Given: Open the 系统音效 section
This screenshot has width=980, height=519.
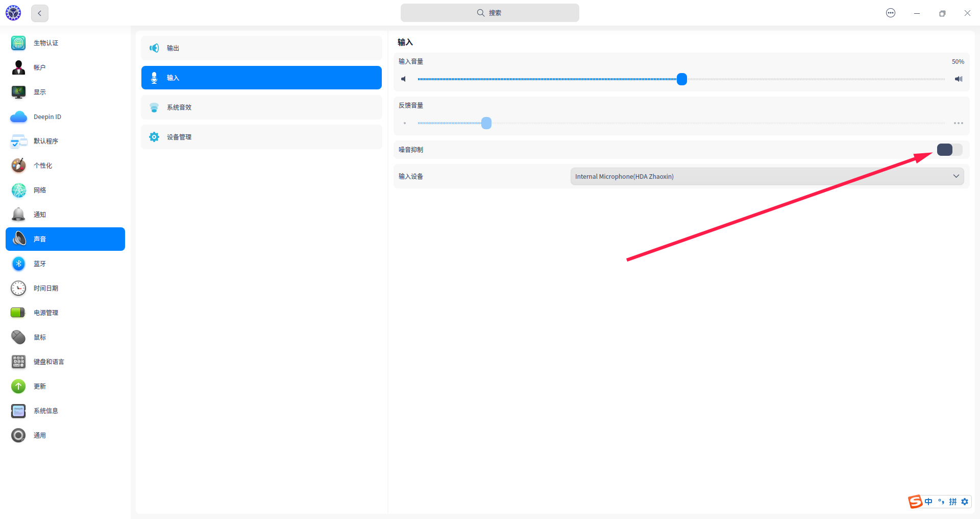Looking at the screenshot, I should (x=261, y=107).
